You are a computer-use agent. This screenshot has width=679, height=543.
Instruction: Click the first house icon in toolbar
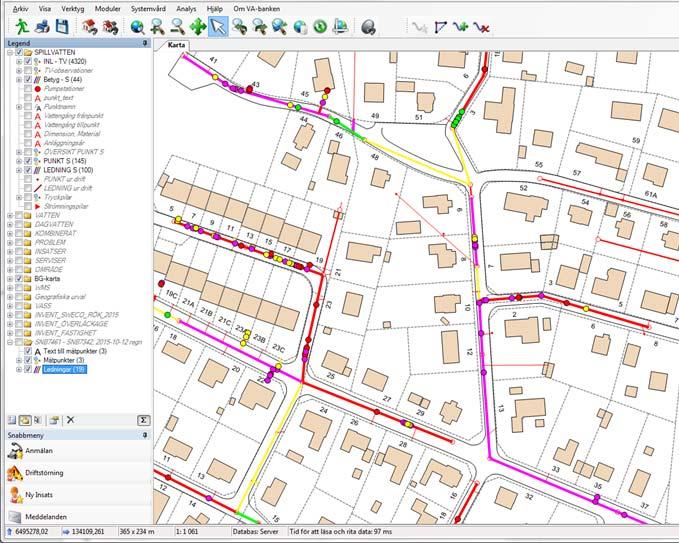click(90, 27)
